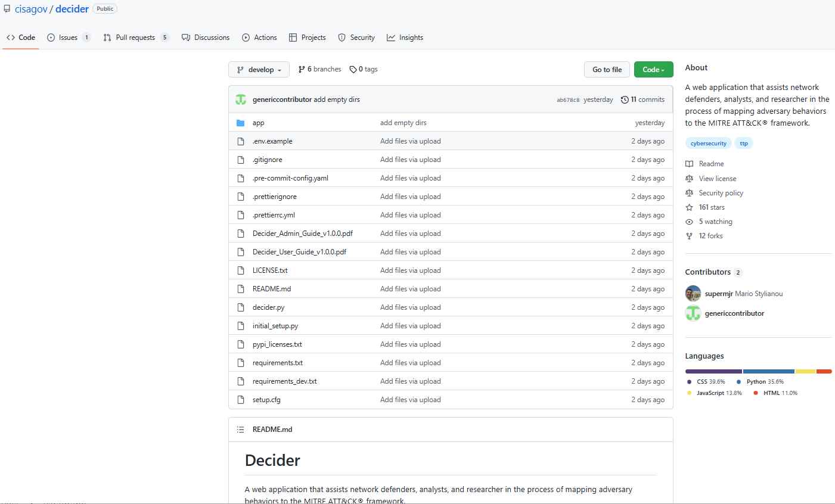This screenshot has height=504, width=835.
Task: Click the app folder icon
Action: point(241,123)
